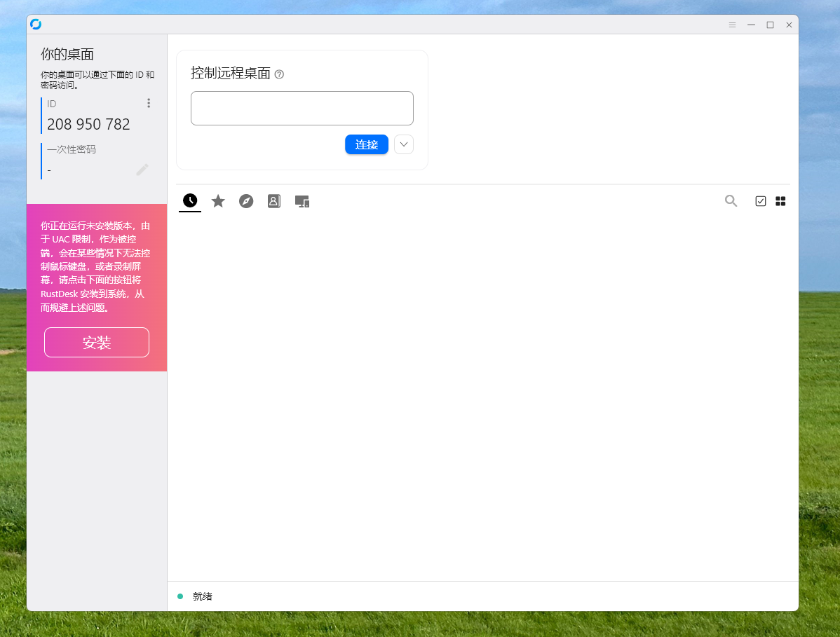Enable multi-select mode with checkbox icon
Viewport: 840px width, 637px height.
[x=761, y=201]
